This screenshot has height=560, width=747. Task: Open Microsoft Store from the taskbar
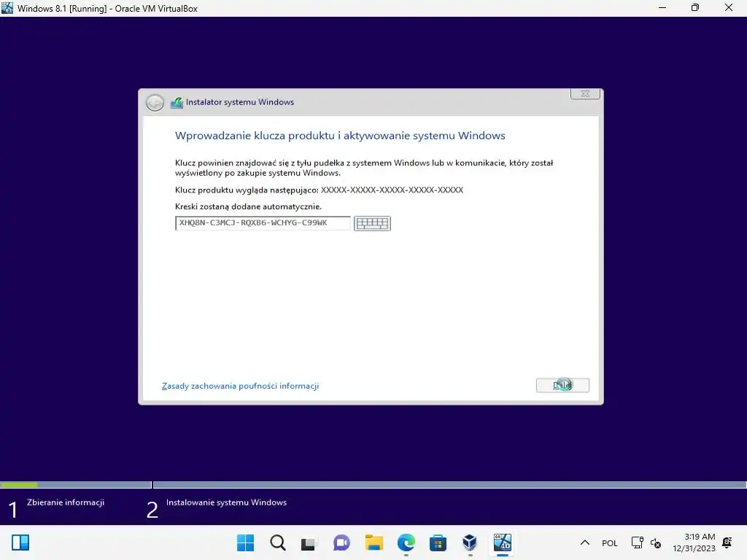[x=438, y=542]
